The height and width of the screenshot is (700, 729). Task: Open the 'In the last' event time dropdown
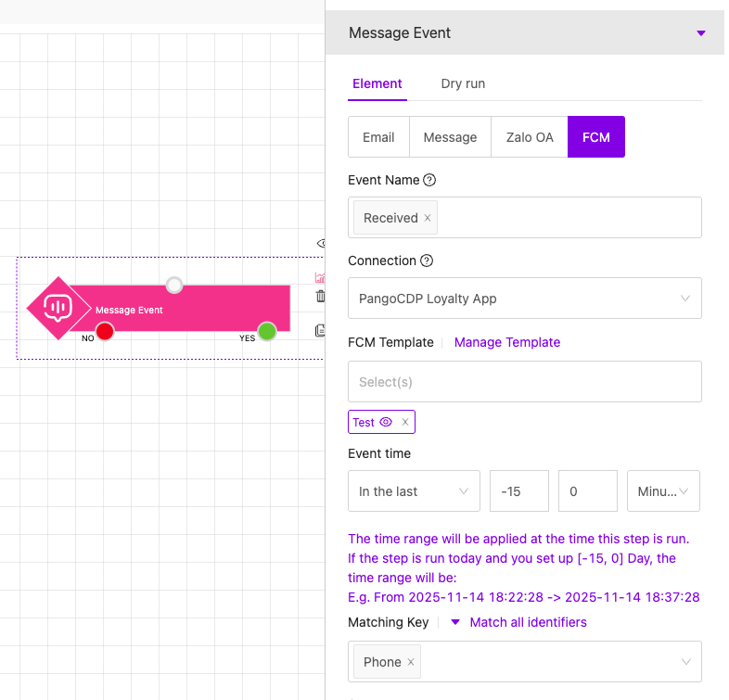pos(414,491)
